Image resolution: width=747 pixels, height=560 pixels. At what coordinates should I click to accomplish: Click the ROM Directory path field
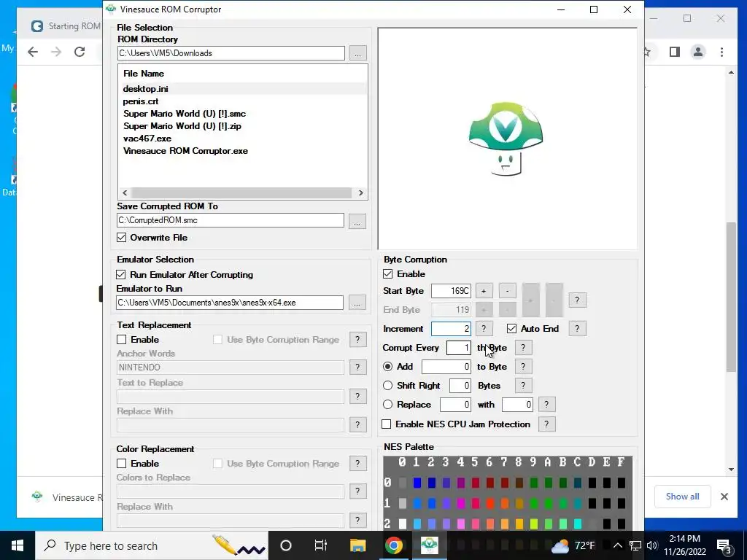coord(231,52)
